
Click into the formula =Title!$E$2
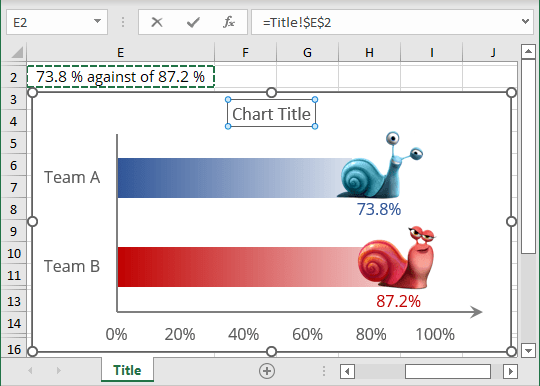coord(297,23)
